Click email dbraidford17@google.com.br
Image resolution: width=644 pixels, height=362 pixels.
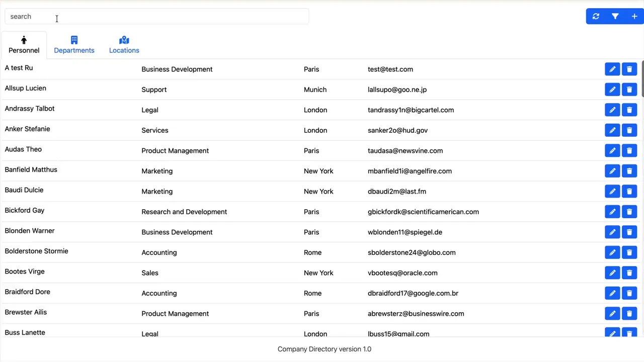point(413,293)
